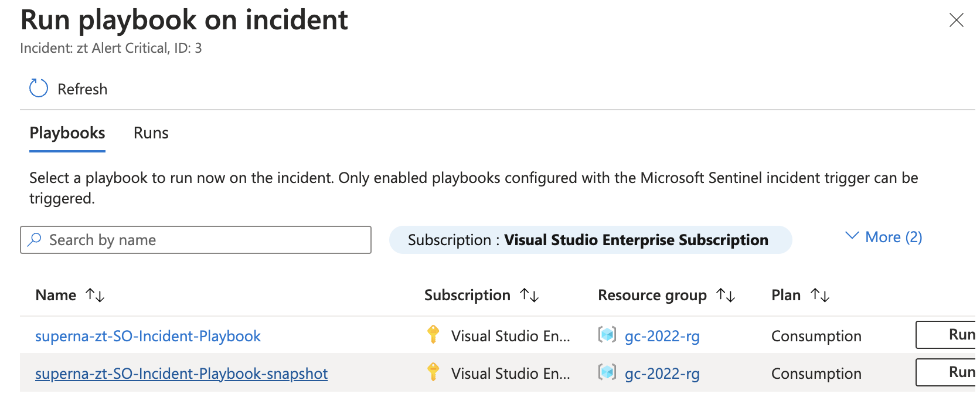Click resource group cube icon in first row
980x414 pixels.
coord(607,335)
